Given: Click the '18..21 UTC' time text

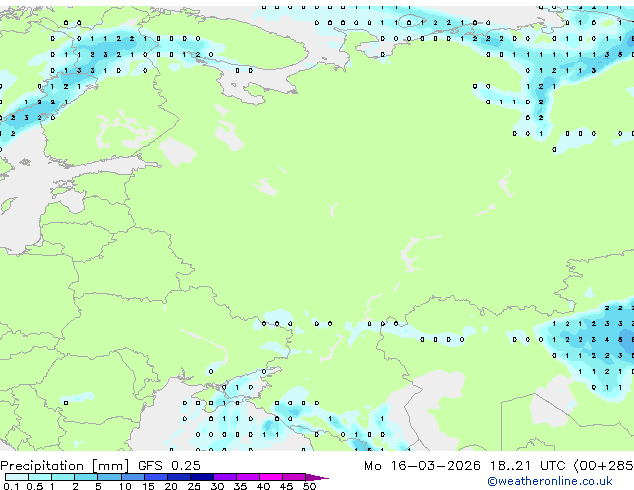Looking at the screenshot, I should 528,466.
